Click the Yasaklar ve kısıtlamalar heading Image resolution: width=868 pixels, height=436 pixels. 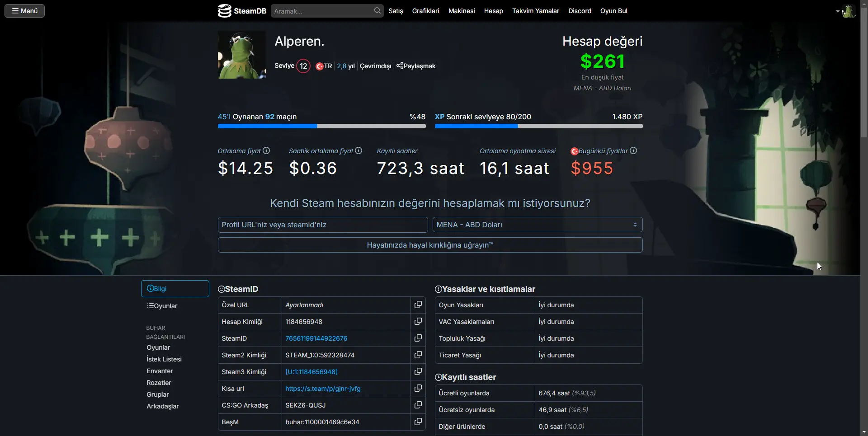click(x=485, y=289)
